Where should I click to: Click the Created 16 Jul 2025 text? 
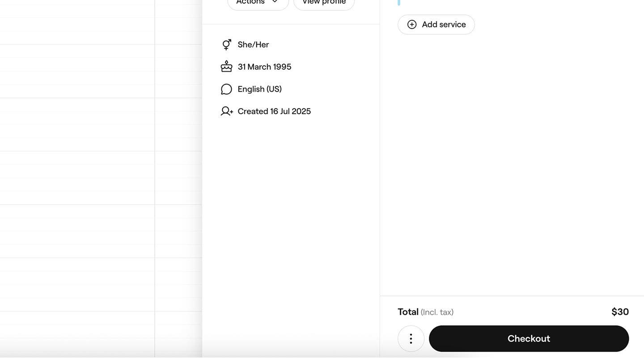click(274, 111)
